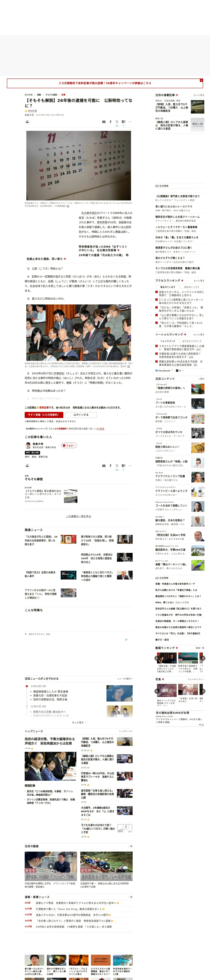Open the 30周年キャンペーン banner details link
Image resolution: width=210 pixels, height=980 pixels.
pyautogui.click(x=105, y=83)
